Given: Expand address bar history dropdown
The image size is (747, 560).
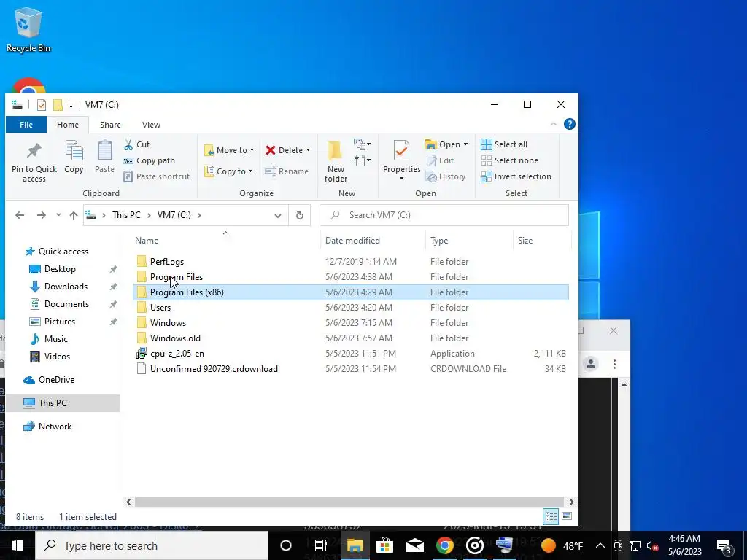Looking at the screenshot, I should [278, 215].
